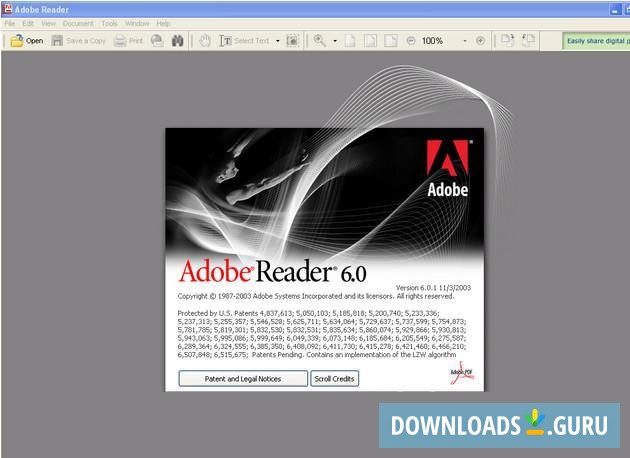This screenshot has height=458, width=630.
Task: Click the Easily share digital banner
Action: [x=596, y=41]
